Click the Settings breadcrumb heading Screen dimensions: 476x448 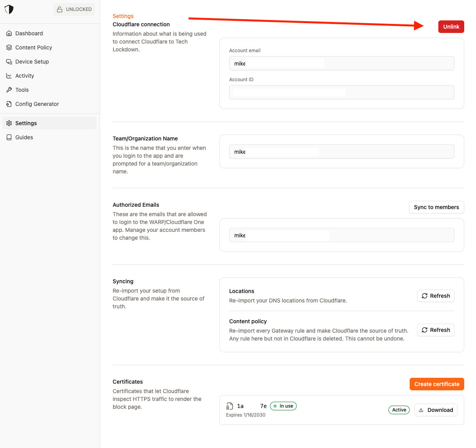point(123,16)
